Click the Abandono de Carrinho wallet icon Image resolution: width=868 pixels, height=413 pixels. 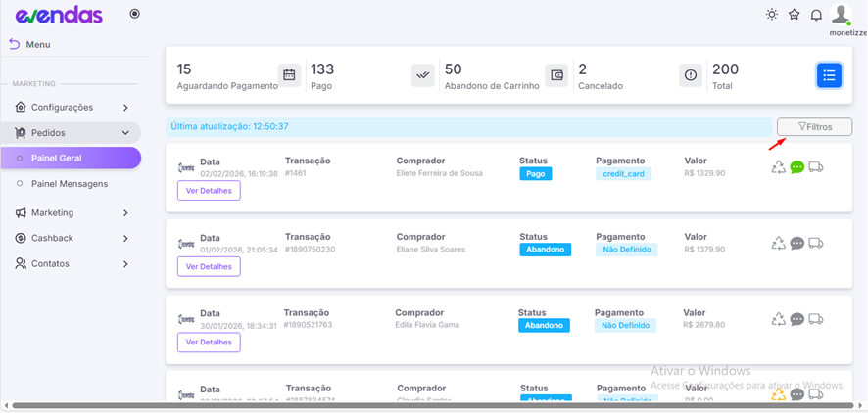click(556, 75)
